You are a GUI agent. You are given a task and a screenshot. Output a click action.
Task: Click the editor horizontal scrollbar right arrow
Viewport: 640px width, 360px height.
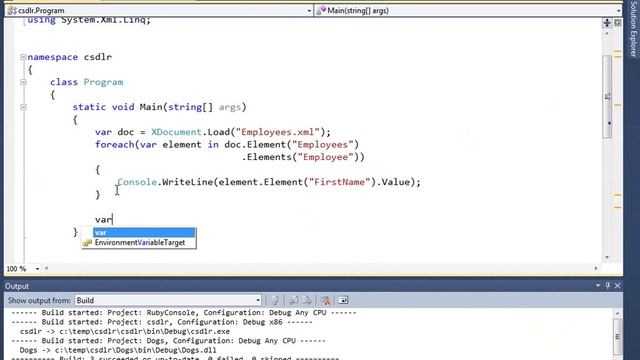pyautogui.click(x=596, y=269)
